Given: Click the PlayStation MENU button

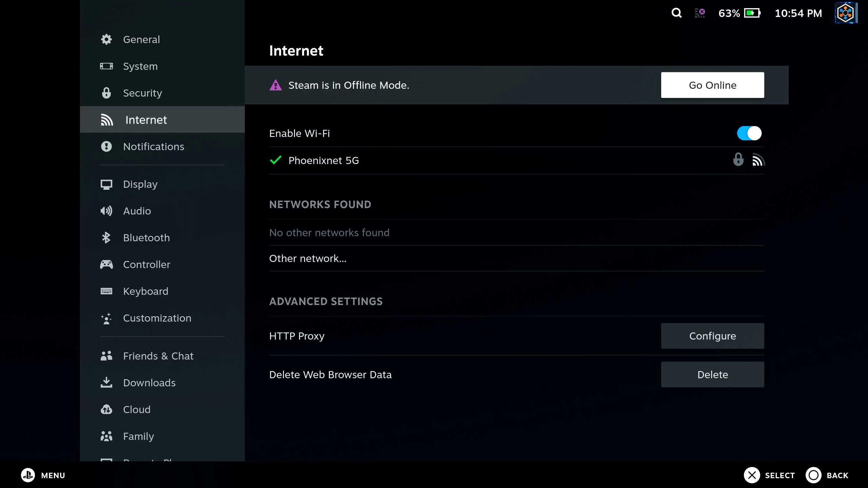Looking at the screenshot, I should tap(28, 475).
